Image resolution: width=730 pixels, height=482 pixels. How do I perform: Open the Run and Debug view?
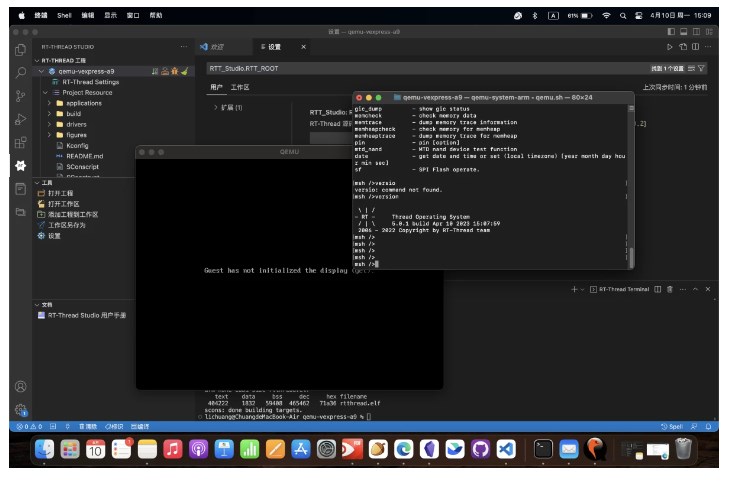click(x=20, y=119)
